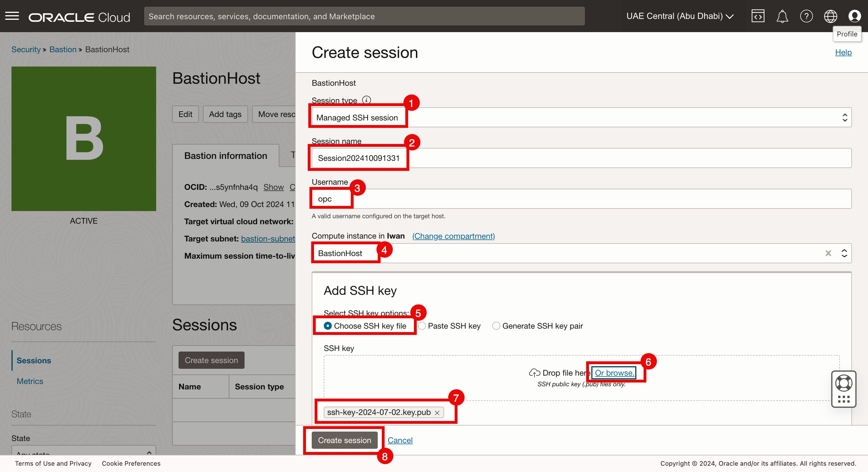Screen dimensions: 868x472
Task: Clear the BastionHost compute instance selection
Action: click(828, 253)
